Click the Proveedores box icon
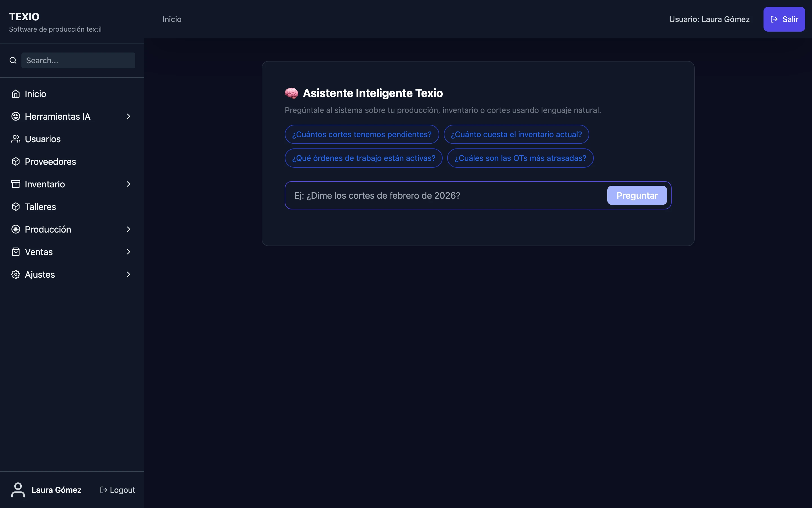Viewport: 812px width, 508px height. (x=16, y=162)
